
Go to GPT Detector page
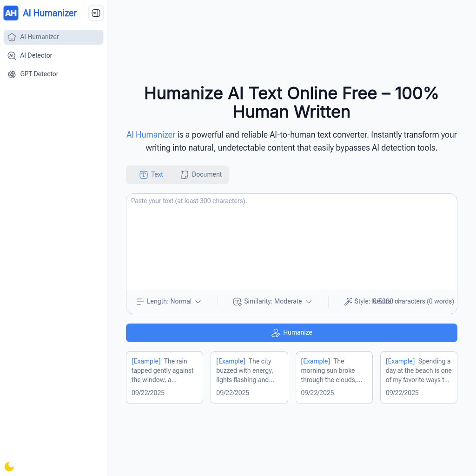coord(39,74)
